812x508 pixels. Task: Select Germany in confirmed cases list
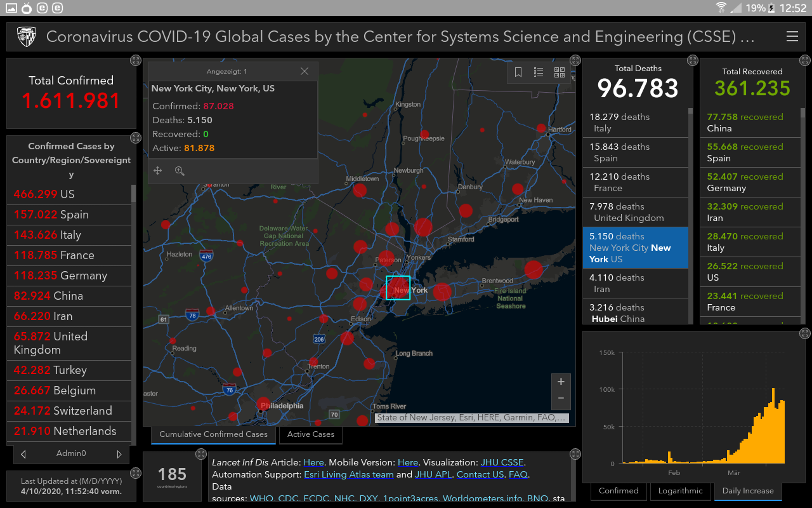click(69, 276)
